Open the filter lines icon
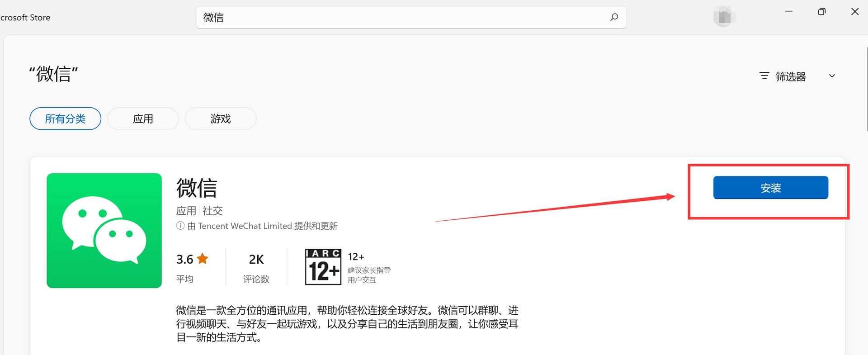The height and width of the screenshot is (355, 868). point(764,76)
